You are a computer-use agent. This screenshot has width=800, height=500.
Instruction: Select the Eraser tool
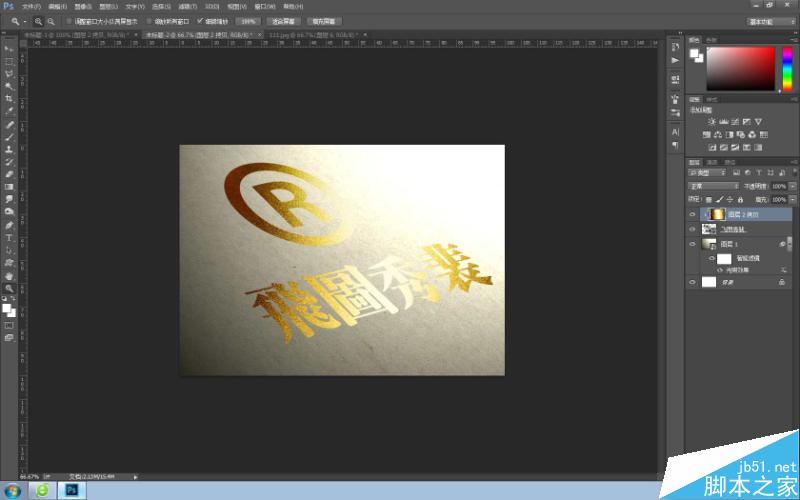[9, 174]
